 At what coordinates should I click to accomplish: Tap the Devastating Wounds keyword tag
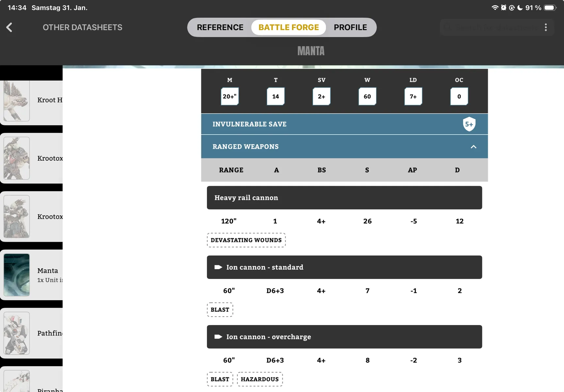[x=246, y=240]
